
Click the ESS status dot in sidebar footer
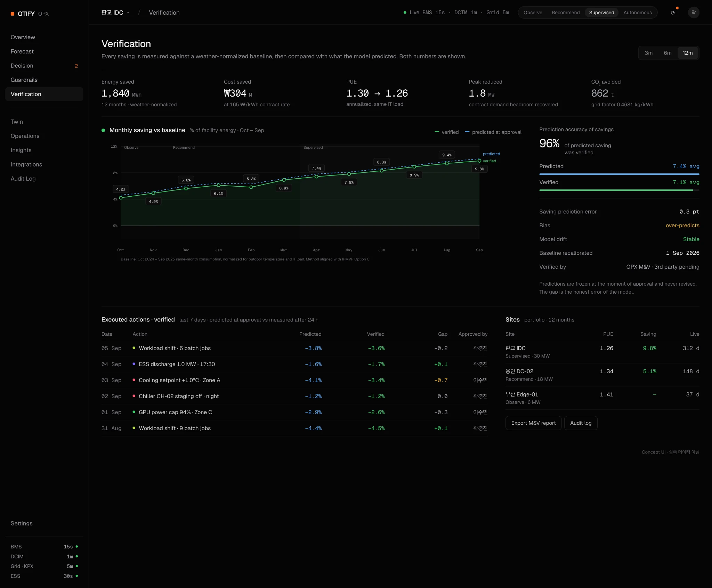click(x=77, y=576)
